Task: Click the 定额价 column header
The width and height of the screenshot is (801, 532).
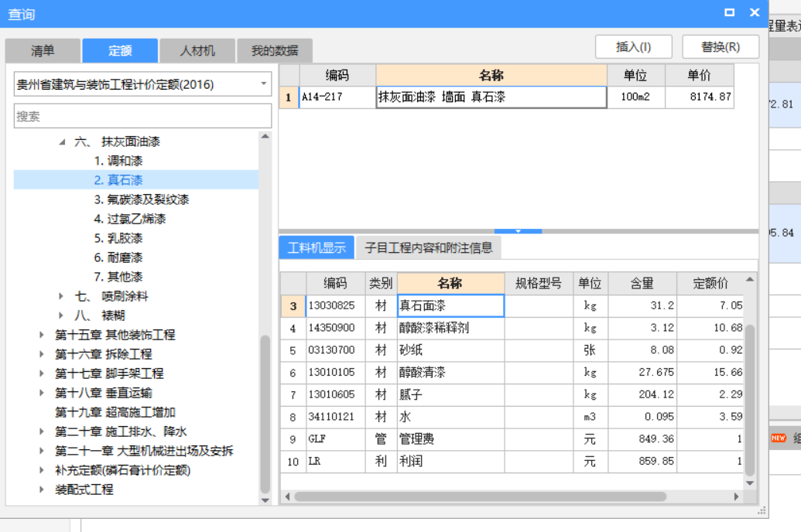Action: coord(710,283)
